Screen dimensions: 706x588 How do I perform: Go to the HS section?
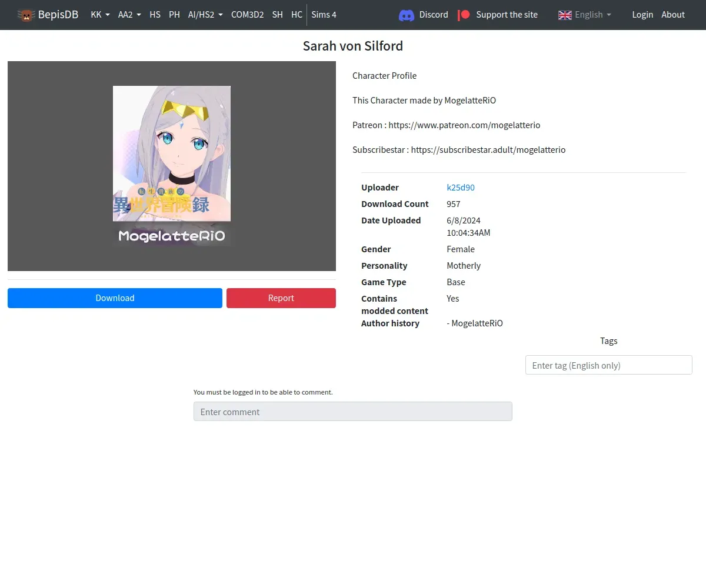(155, 15)
